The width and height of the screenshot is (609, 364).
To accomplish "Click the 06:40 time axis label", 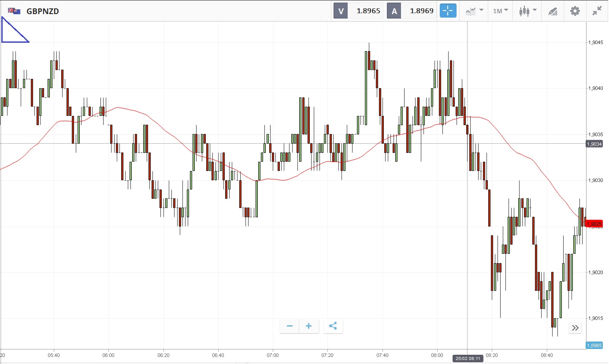I will coord(218,355).
